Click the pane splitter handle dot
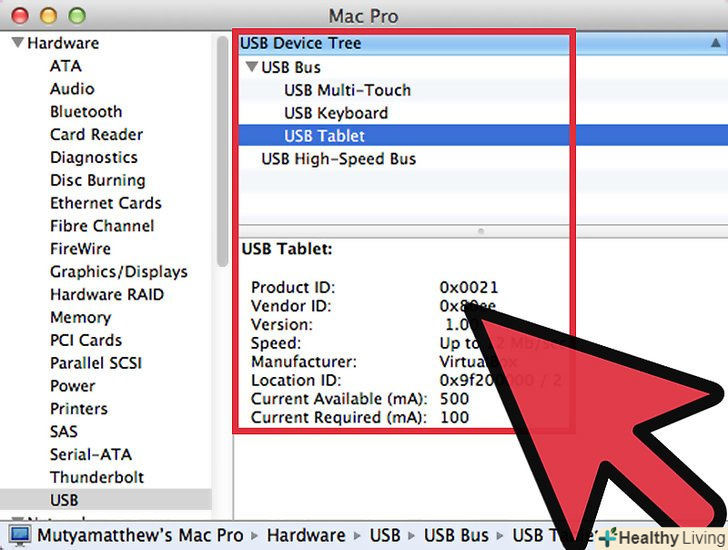 (x=481, y=231)
